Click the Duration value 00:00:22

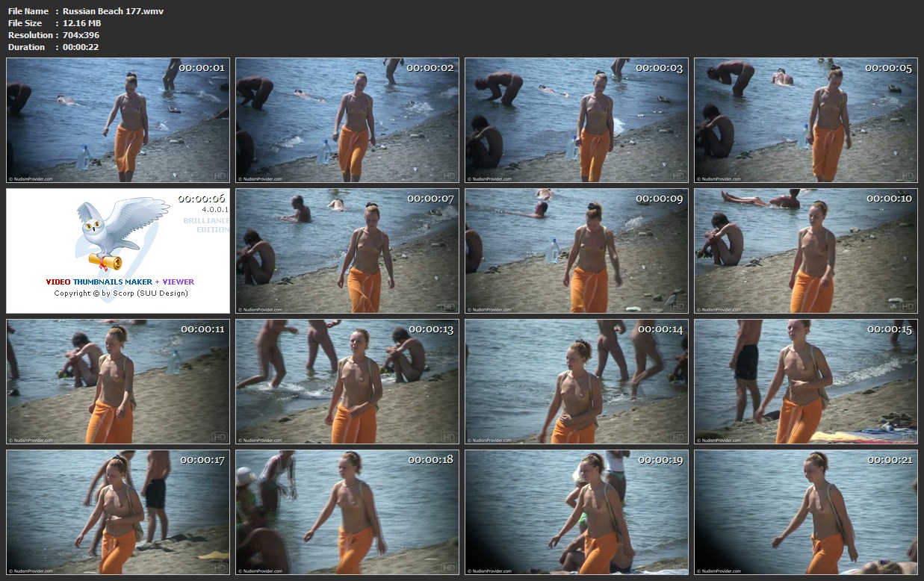tap(81, 47)
